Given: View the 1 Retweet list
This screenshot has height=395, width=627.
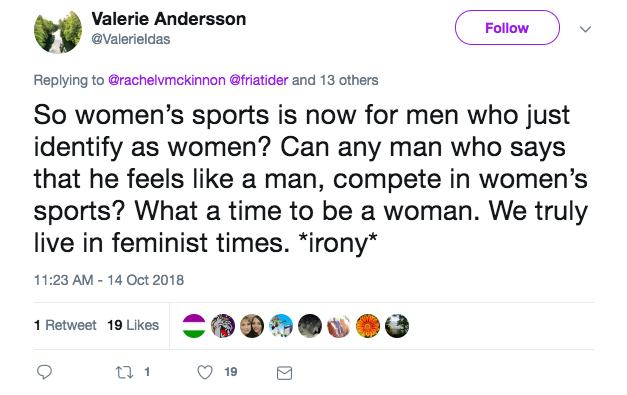Looking at the screenshot, I should 65,325.
